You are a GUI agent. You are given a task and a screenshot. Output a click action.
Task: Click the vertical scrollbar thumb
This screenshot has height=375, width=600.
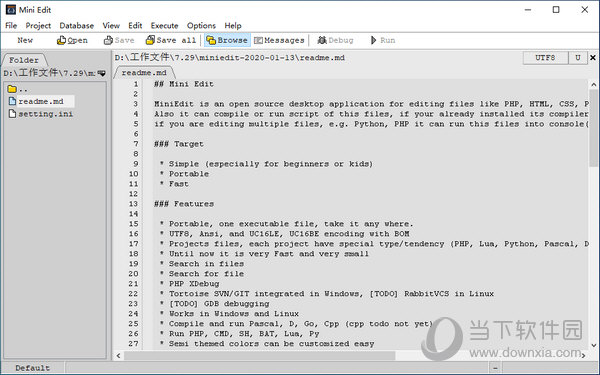tap(593, 128)
